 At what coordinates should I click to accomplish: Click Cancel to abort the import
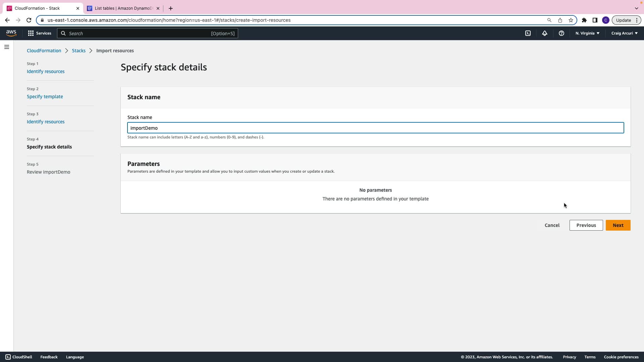click(x=552, y=225)
